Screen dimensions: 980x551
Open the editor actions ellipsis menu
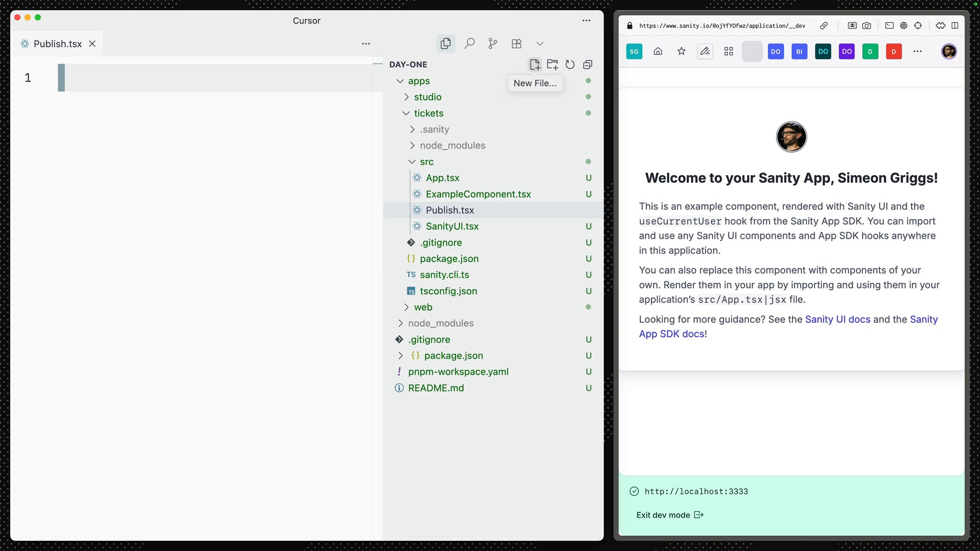(366, 44)
